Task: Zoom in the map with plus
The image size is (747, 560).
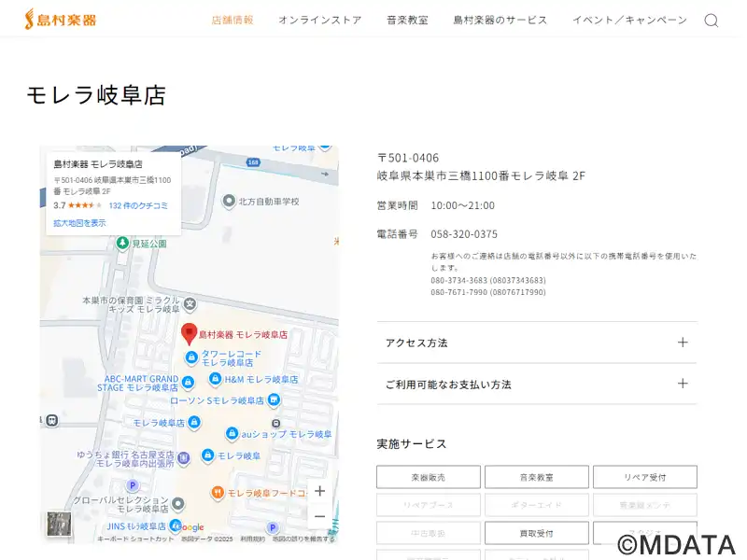Action: 319,491
